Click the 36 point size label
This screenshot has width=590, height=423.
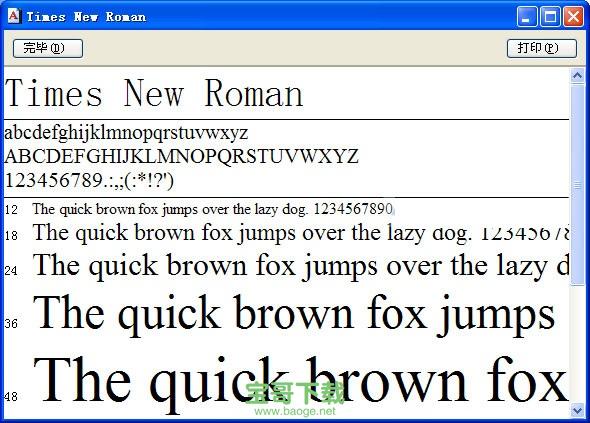(11, 323)
